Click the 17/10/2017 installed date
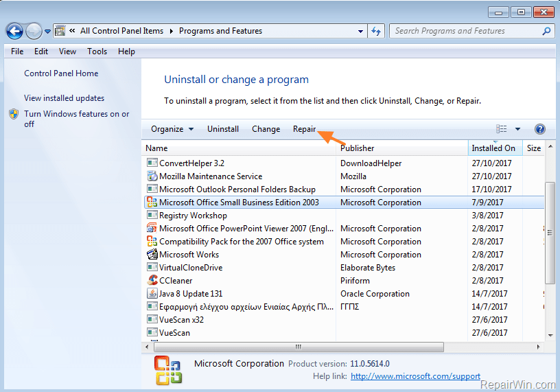The width and height of the screenshot is (560, 392). [491, 189]
